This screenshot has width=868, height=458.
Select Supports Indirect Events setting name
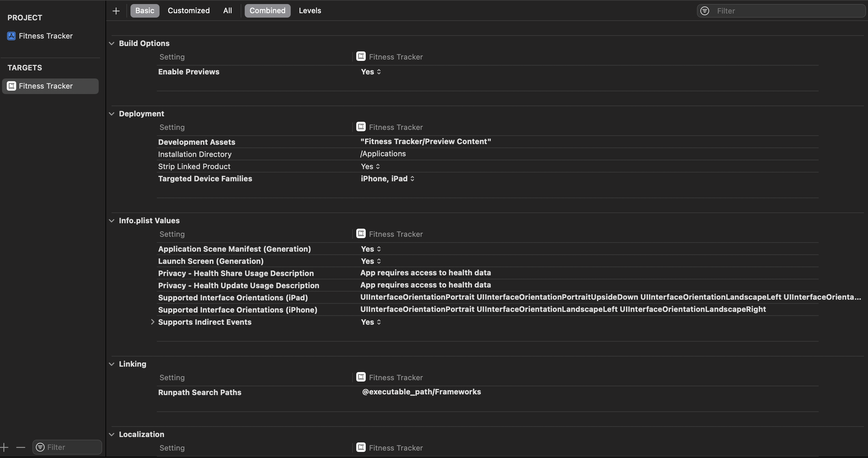(x=205, y=322)
